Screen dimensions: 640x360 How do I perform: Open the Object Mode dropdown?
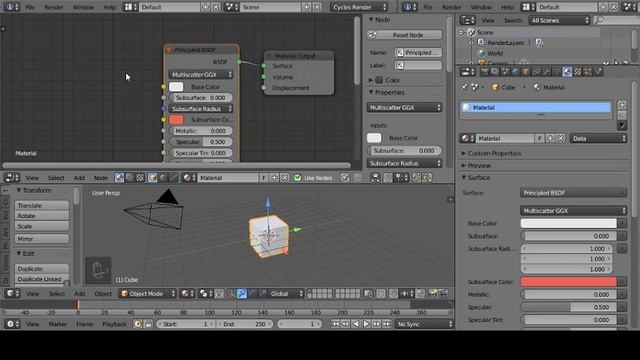tap(147, 293)
